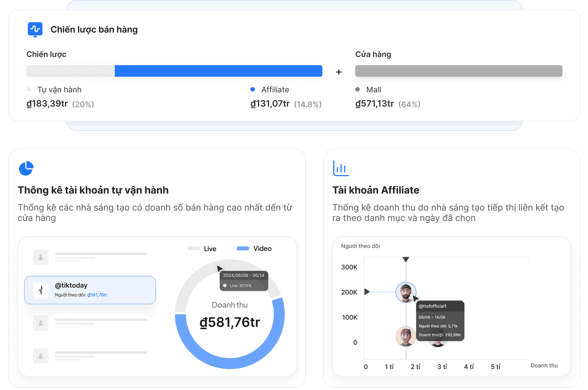
Task: Click the plus sign between the bars
Action: coord(339,72)
